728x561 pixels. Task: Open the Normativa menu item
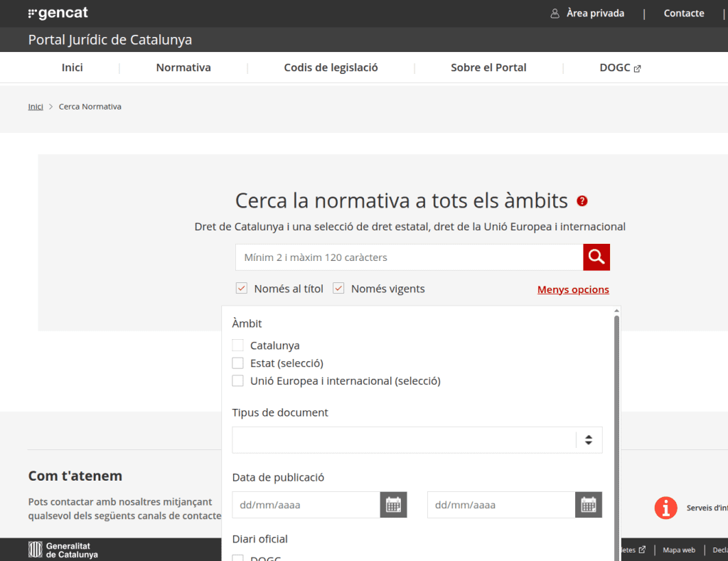tap(183, 68)
